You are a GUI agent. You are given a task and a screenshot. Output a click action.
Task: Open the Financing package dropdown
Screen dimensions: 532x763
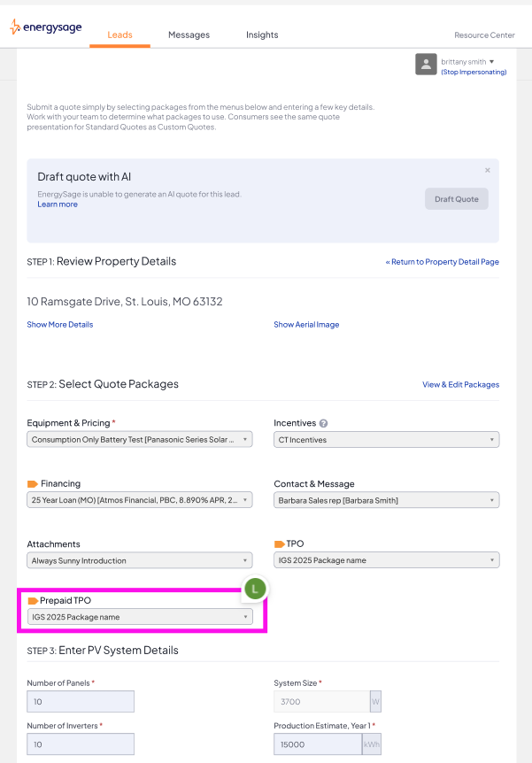coord(139,500)
